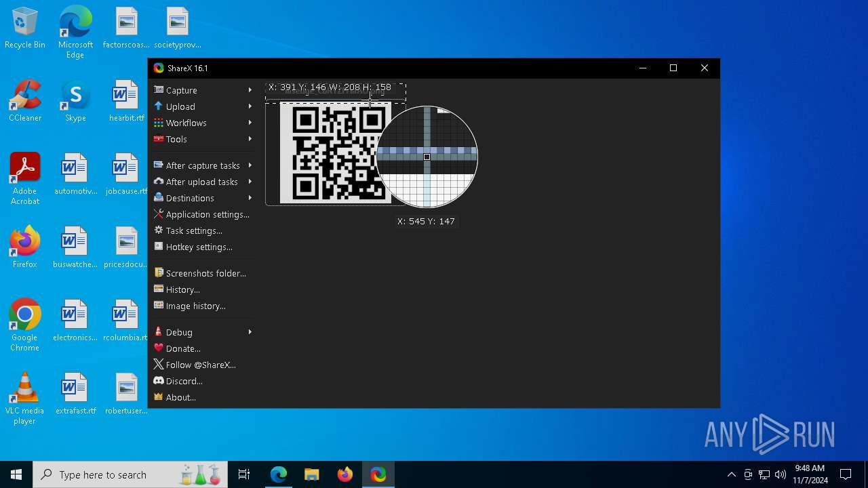Click the Image history icon

tap(159, 305)
